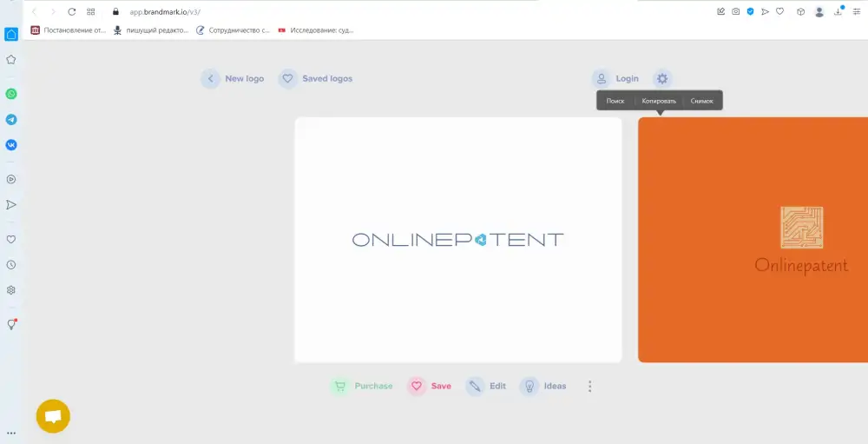868x444 pixels.
Task: Open the yellow chat support bubble
Action: (53, 417)
